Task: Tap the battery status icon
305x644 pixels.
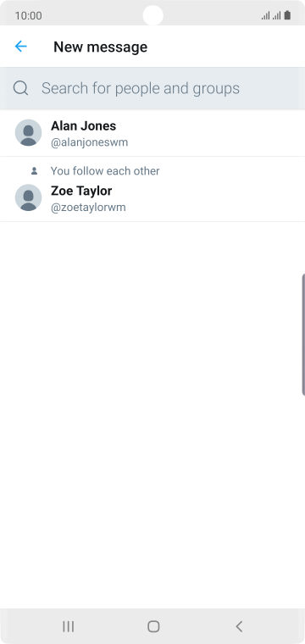Action: click(x=287, y=15)
